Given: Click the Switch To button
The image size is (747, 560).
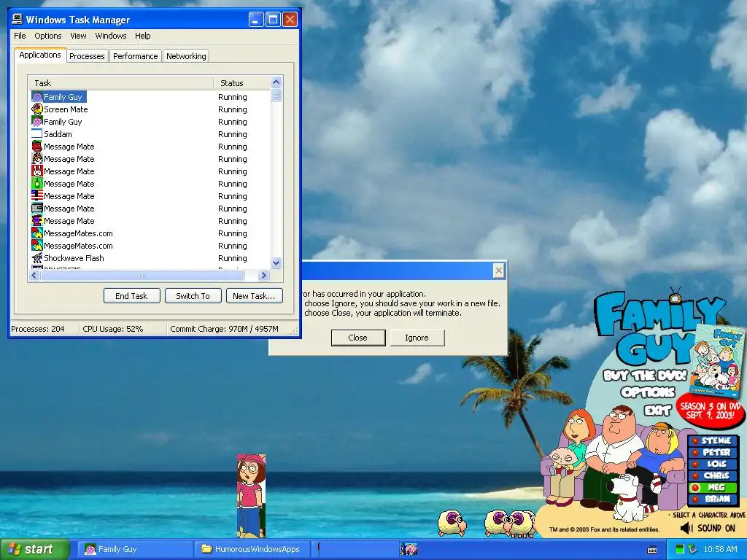Looking at the screenshot, I should pyautogui.click(x=193, y=296).
